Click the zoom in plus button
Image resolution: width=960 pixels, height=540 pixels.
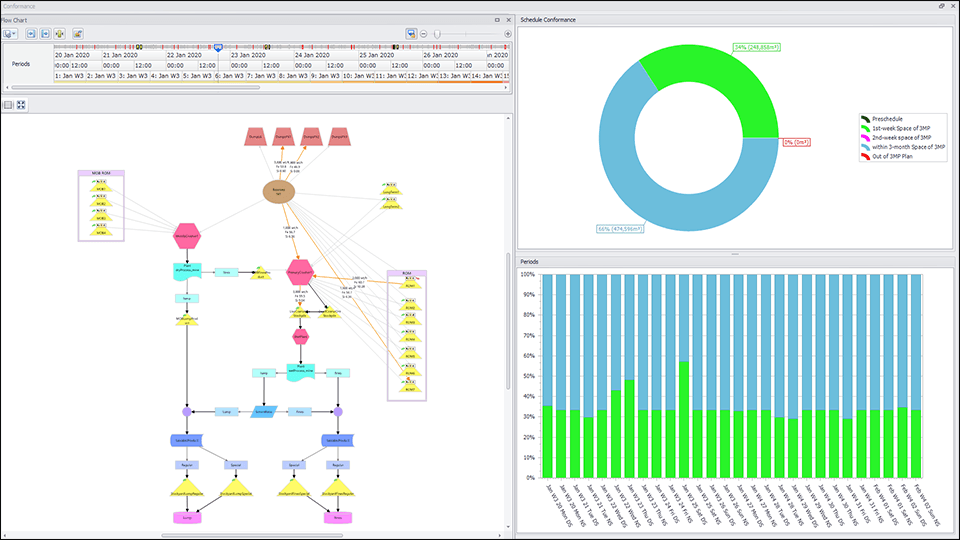click(x=508, y=34)
